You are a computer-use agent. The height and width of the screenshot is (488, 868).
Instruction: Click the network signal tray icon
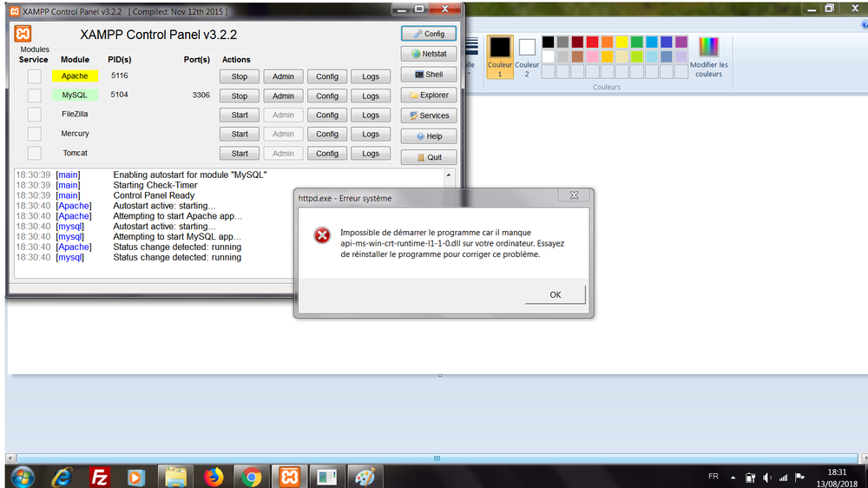pos(783,478)
